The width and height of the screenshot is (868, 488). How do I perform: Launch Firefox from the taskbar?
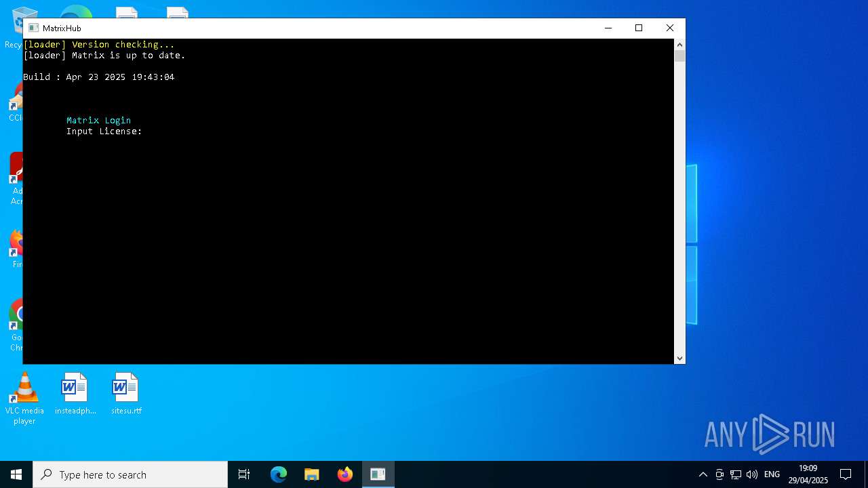pos(345,474)
